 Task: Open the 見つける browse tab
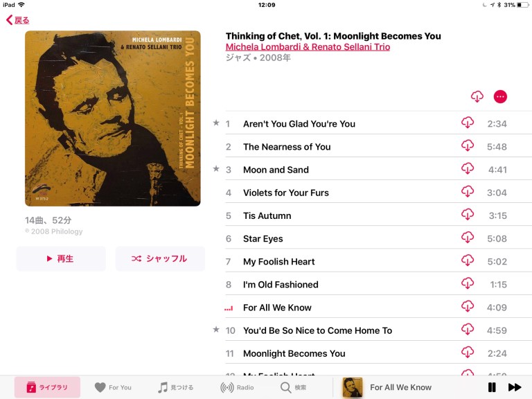point(176,387)
